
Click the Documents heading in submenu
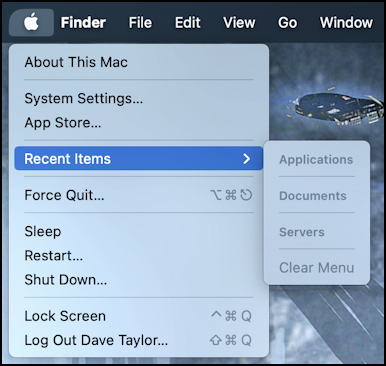coord(313,196)
